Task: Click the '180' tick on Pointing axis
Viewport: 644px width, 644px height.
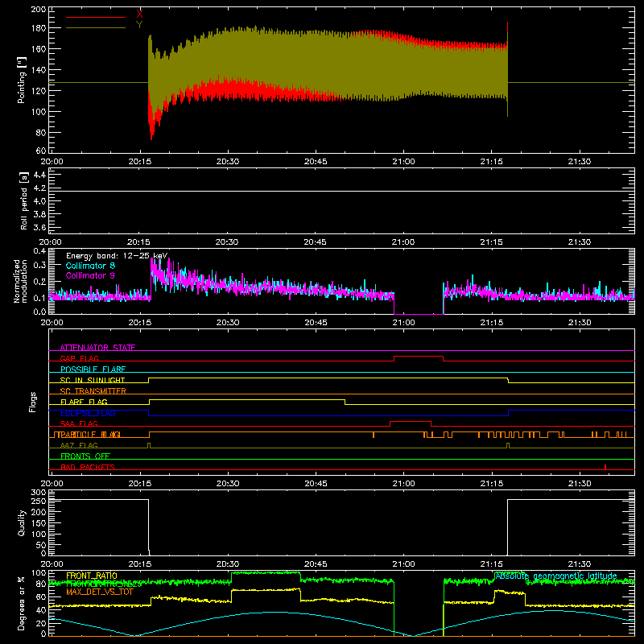Action: tap(38, 28)
